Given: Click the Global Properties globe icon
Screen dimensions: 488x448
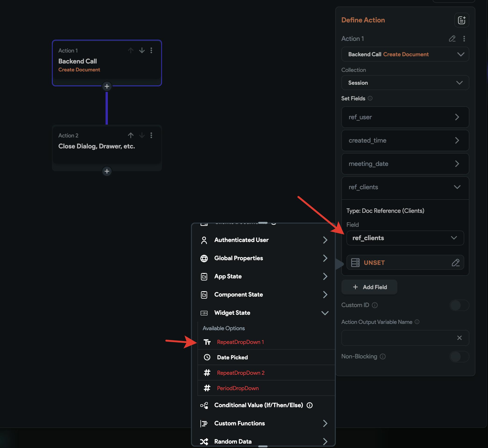Looking at the screenshot, I should pyautogui.click(x=204, y=259).
